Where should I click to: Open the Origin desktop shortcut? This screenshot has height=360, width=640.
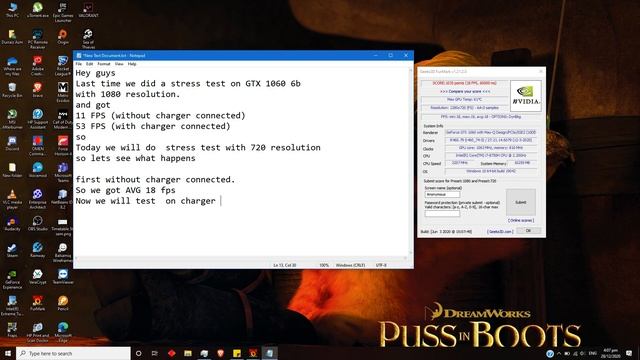tap(63, 36)
